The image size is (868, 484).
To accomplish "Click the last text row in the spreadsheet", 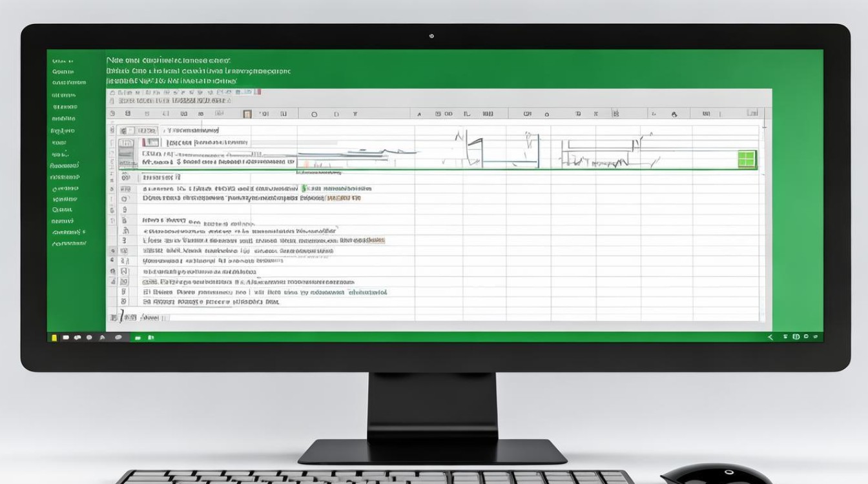I will 211,301.
